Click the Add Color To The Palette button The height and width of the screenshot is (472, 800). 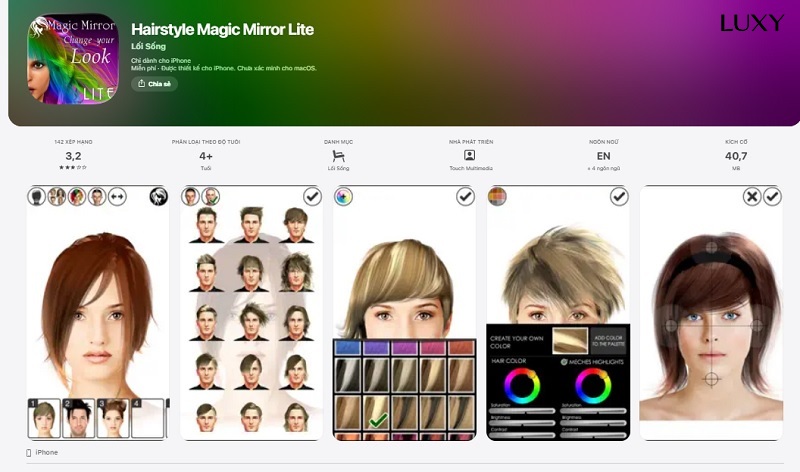point(608,341)
